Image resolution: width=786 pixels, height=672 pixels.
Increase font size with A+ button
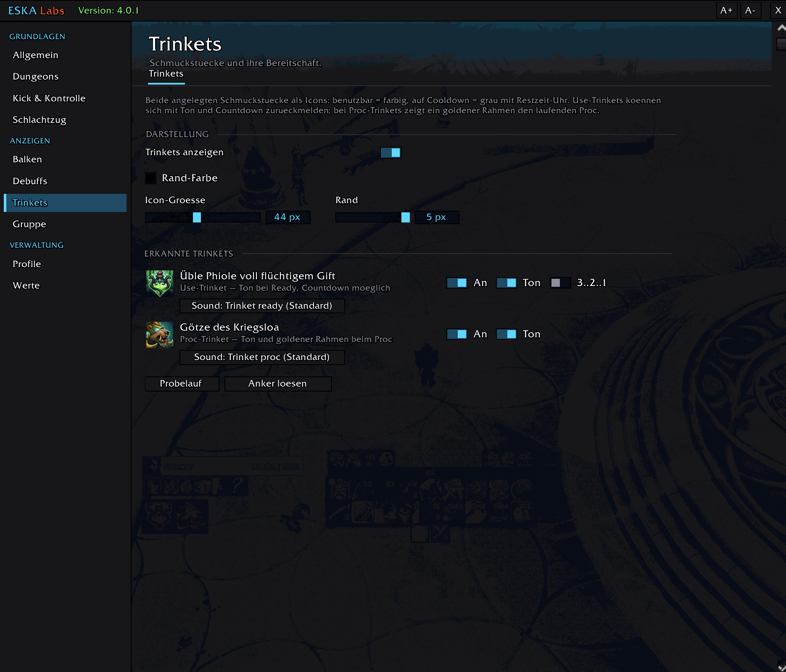click(x=726, y=11)
